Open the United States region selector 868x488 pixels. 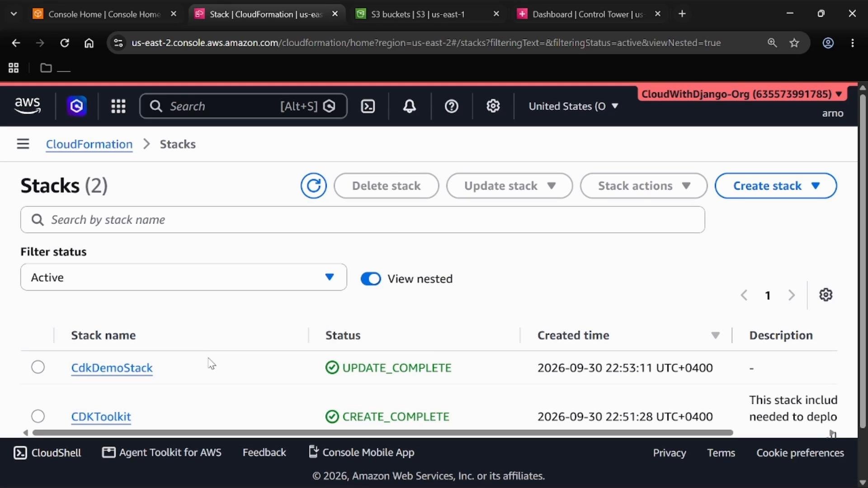pyautogui.click(x=573, y=106)
